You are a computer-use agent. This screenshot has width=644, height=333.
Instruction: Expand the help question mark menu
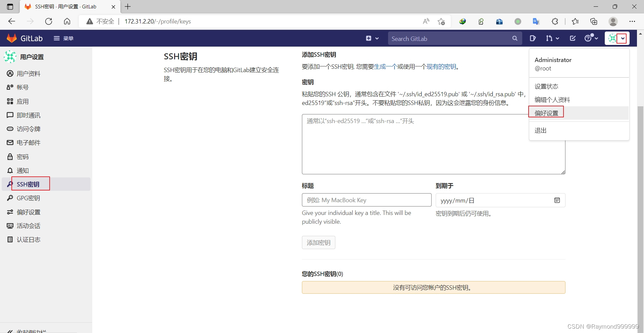(x=591, y=38)
